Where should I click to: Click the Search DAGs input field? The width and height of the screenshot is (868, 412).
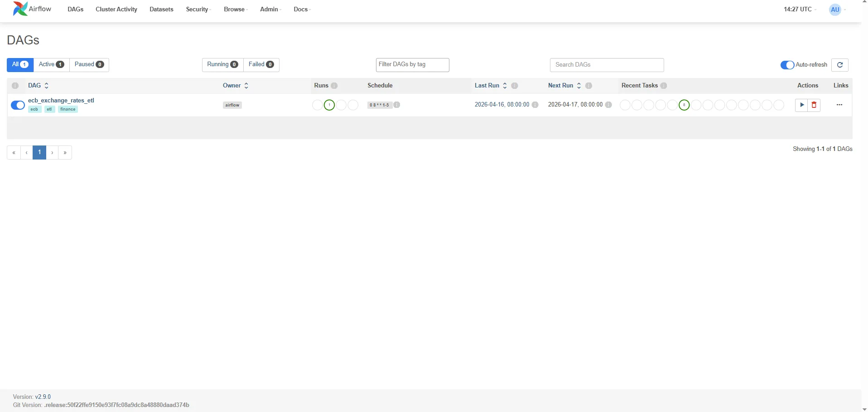[607, 64]
